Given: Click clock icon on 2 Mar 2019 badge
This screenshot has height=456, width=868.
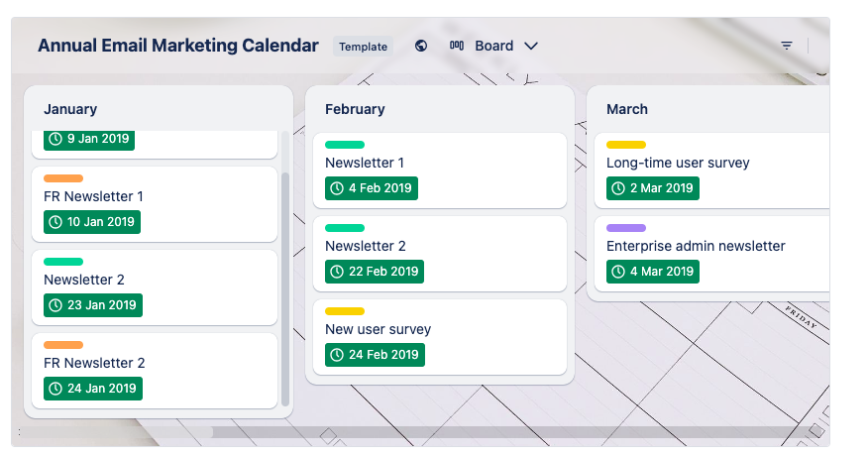Looking at the screenshot, I should click(618, 188).
